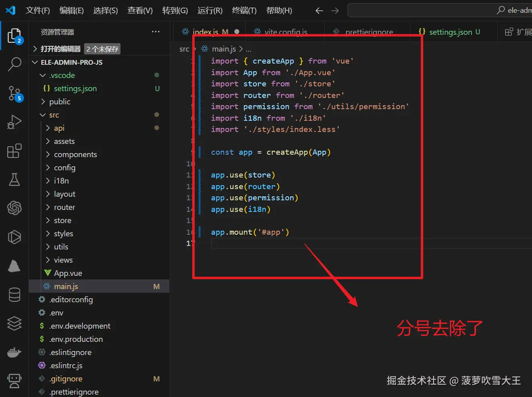Viewport: 532px width, 397px height.
Task: Open the 编辑(E) menu
Action: click(x=72, y=10)
